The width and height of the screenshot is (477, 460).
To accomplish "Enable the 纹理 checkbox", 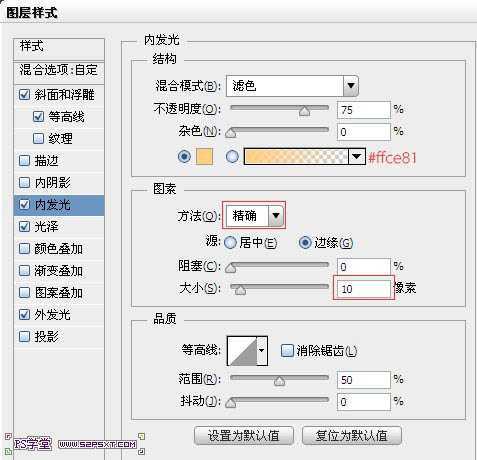I will (x=38, y=138).
